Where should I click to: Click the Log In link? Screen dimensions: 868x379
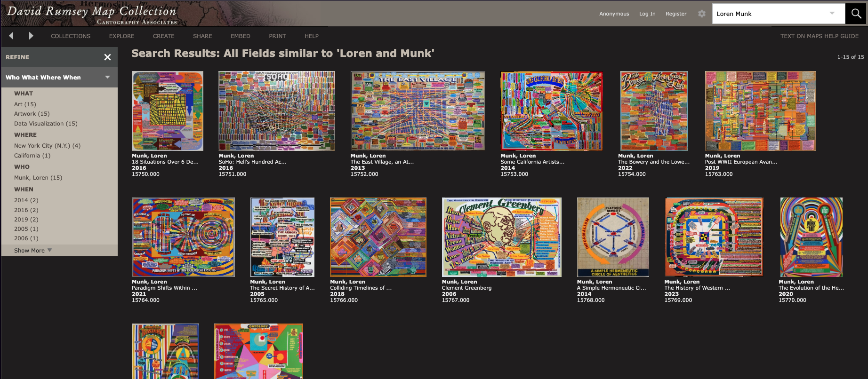coord(647,14)
